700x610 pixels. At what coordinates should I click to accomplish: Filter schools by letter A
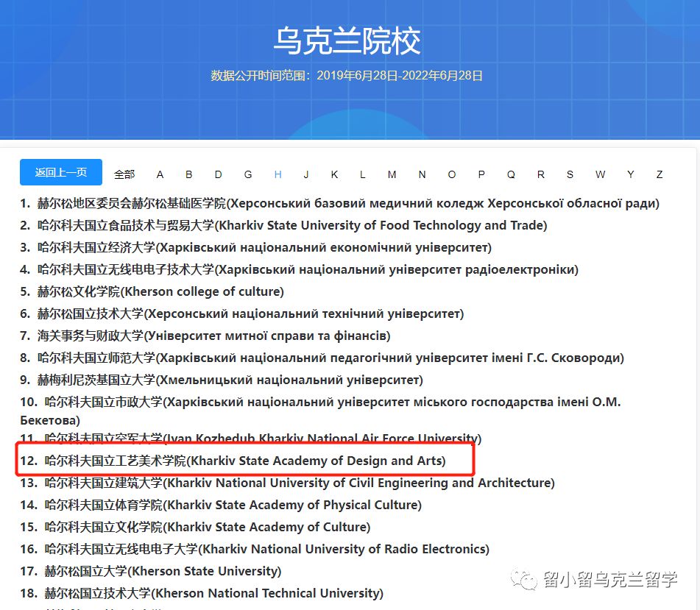tap(160, 174)
